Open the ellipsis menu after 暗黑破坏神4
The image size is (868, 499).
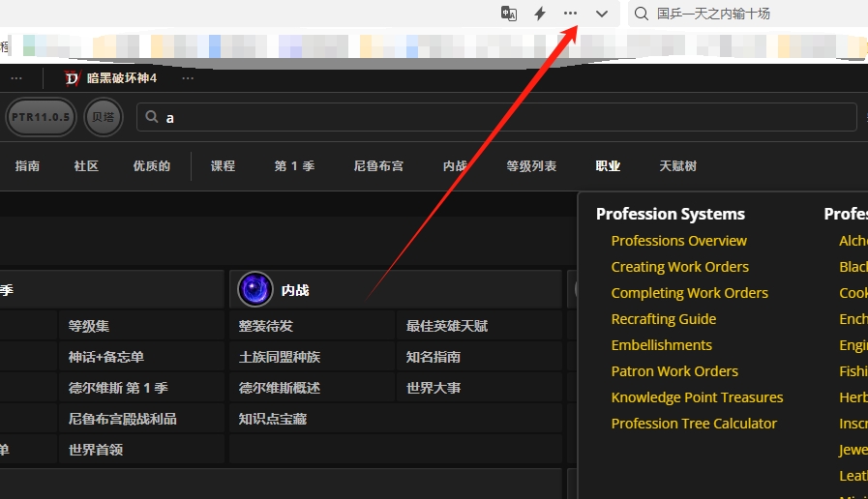coord(188,78)
